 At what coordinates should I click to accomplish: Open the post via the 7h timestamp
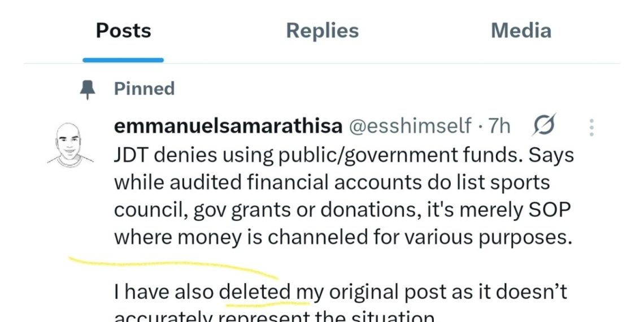point(499,126)
